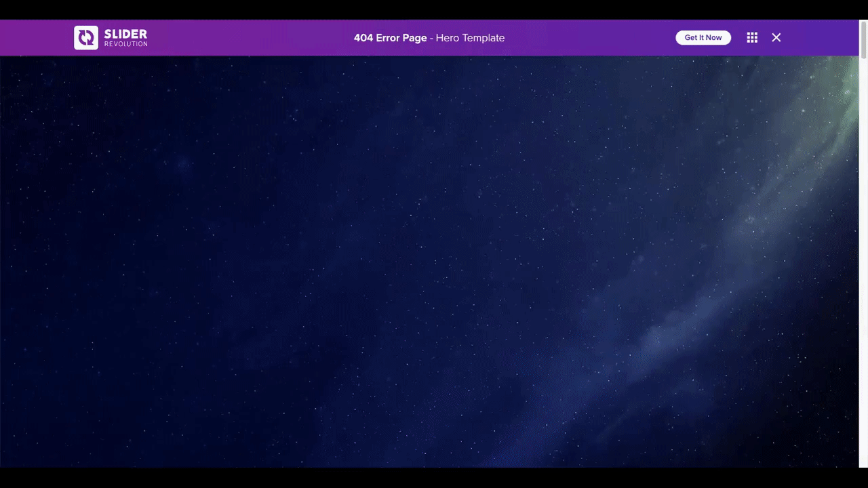Screen dimensions: 868x488
Task: Open the templates grid icon
Action: (752, 38)
